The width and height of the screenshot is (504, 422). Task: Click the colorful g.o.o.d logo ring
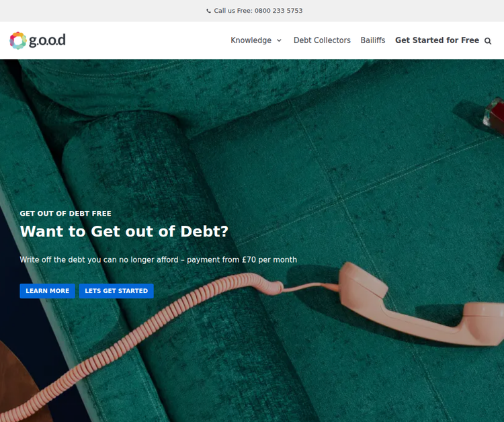(x=18, y=40)
